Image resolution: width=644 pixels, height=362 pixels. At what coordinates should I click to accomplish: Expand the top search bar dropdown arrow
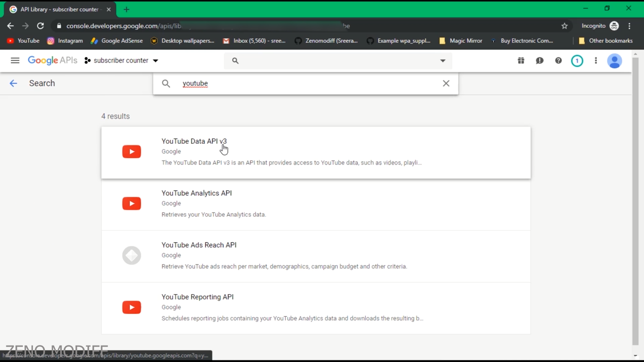[443, 61]
